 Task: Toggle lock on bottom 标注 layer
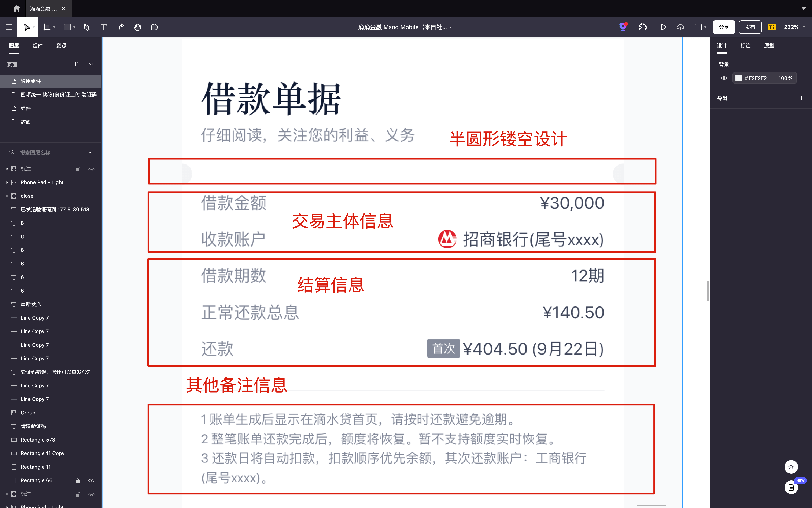click(x=78, y=494)
